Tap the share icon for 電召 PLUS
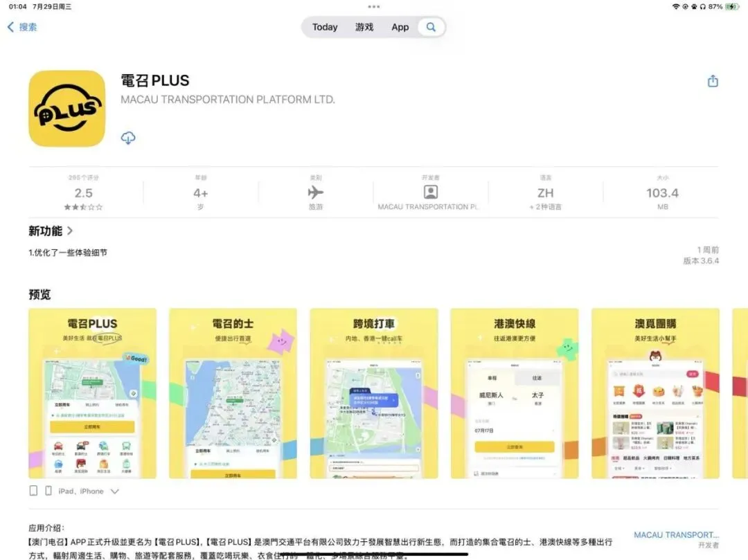Viewport: 748px width, 560px height. [713, 81]
